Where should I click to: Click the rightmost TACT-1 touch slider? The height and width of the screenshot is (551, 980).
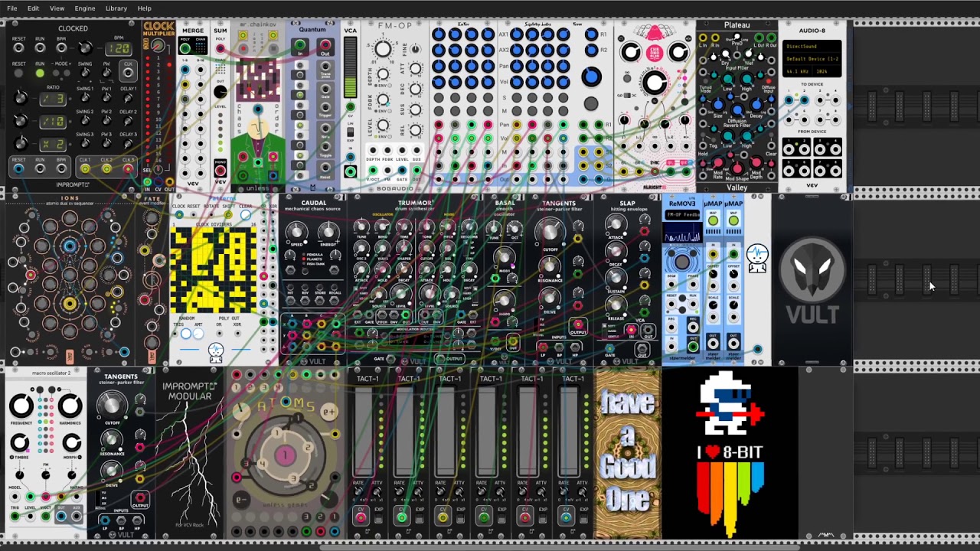click(569, 431)
